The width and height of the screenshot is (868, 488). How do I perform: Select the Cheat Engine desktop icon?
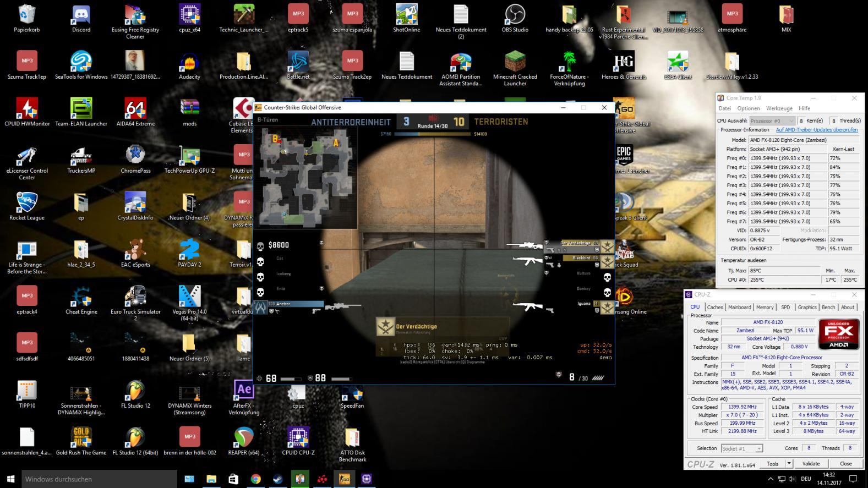(81, 300)
